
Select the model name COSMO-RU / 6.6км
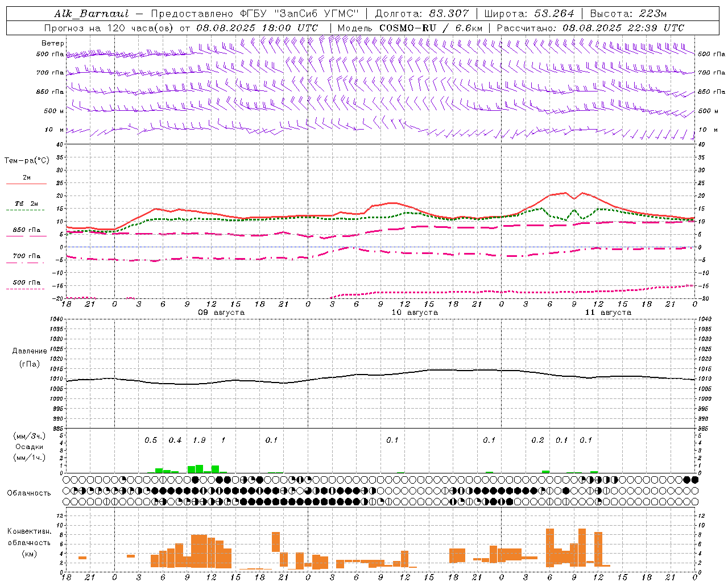pyautogui.click(x=431, y=28)
